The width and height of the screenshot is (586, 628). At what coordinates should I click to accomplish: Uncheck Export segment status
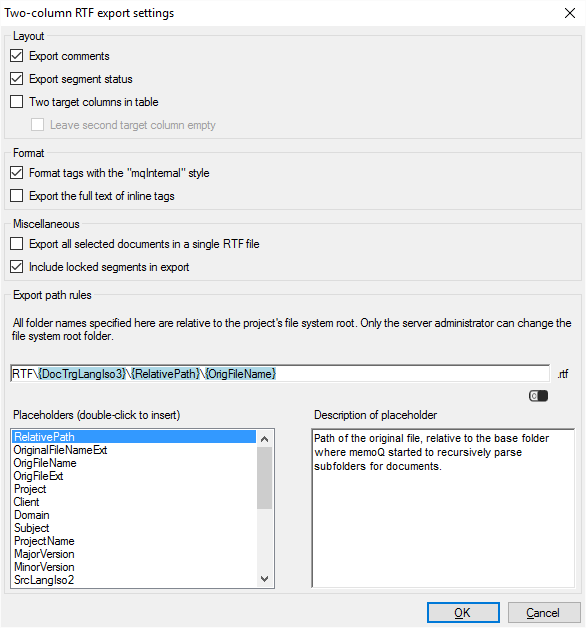point(16,78)
